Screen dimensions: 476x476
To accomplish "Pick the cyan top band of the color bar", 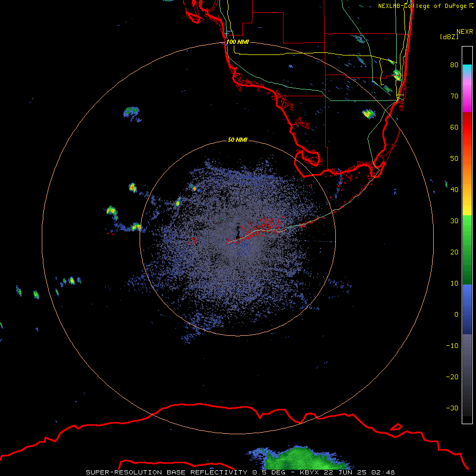I will [467, 69].
